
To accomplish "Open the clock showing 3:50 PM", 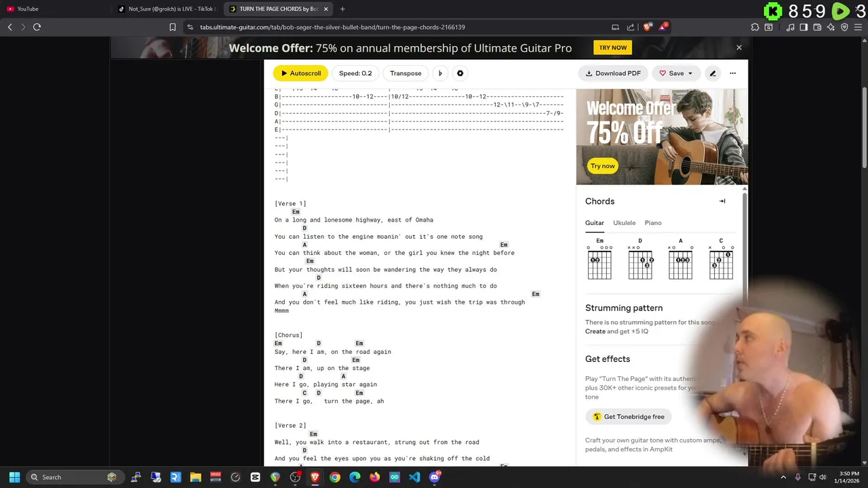I will [848, 477].
